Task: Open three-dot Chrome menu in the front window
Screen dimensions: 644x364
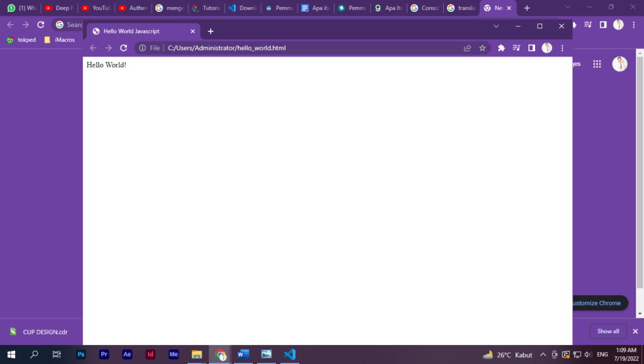Action: pyautogui.click(x=562, y=48)
